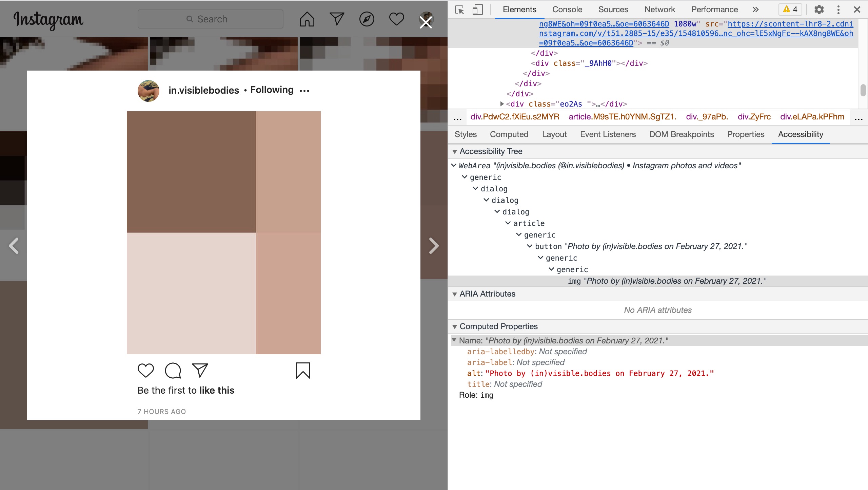
Task: Go to next post with right arrow
Action: pyautogui.click(x=434, y=246)
